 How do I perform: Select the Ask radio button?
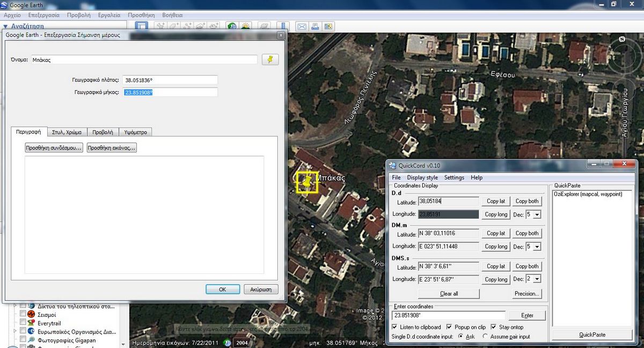pyautogui.click(x=460, y=337)
